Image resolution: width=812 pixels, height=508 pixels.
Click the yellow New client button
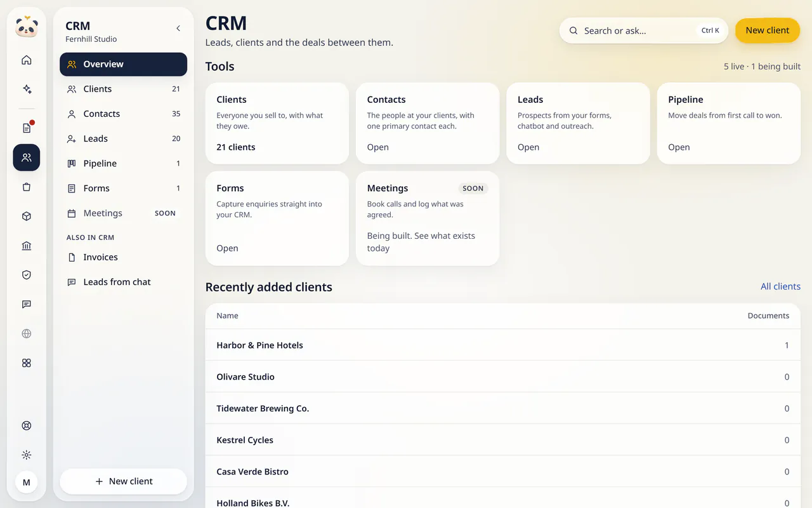pos(768,30)
